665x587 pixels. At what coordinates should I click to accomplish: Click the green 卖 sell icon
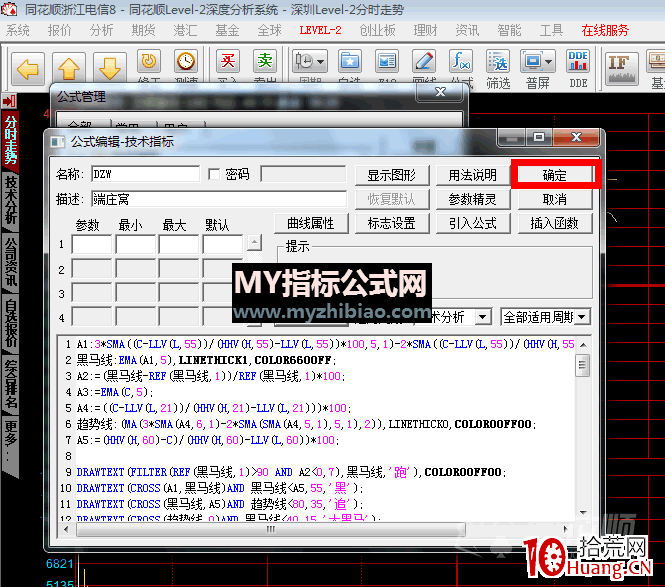(x=265, y=62)
